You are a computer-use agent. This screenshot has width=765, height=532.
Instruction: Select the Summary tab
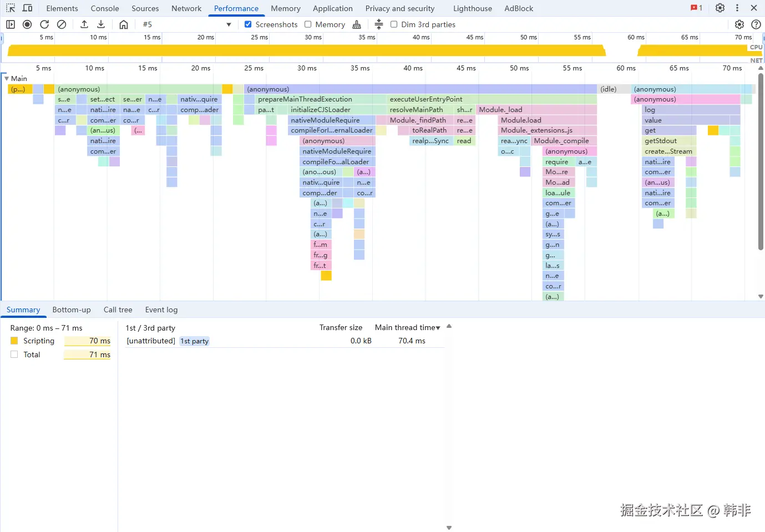pos(23,310)
